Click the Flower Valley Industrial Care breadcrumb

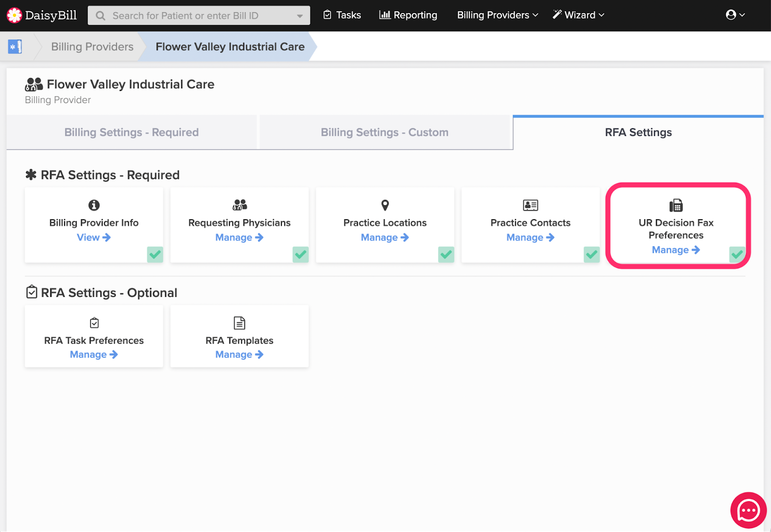coord(230,47)
